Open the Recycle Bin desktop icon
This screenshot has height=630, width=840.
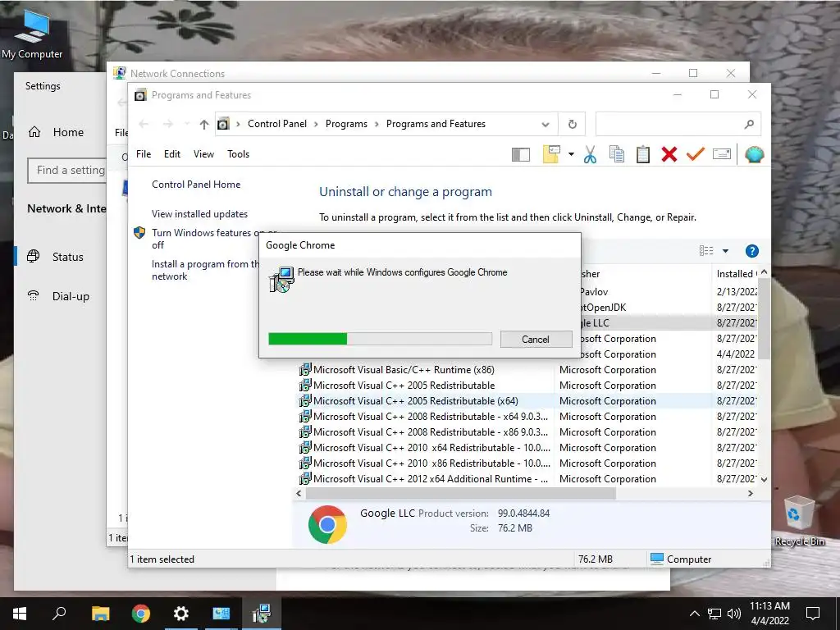click(799, 521)
